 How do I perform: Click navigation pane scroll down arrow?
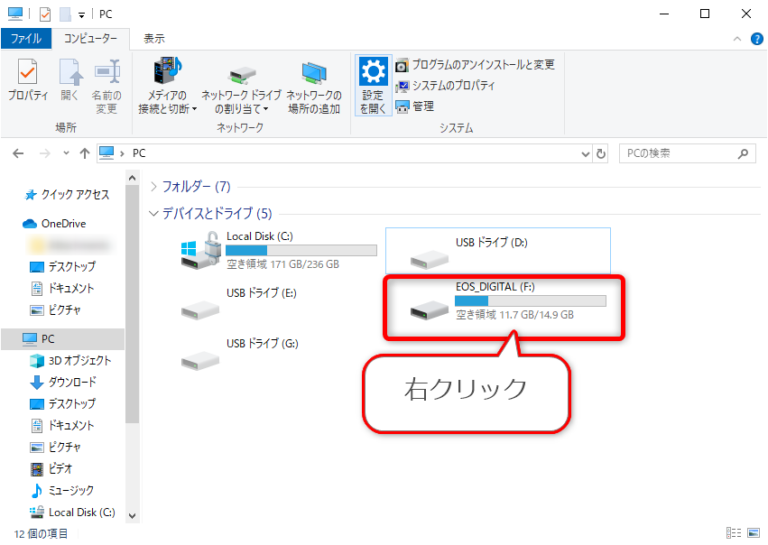click(132, 515)
